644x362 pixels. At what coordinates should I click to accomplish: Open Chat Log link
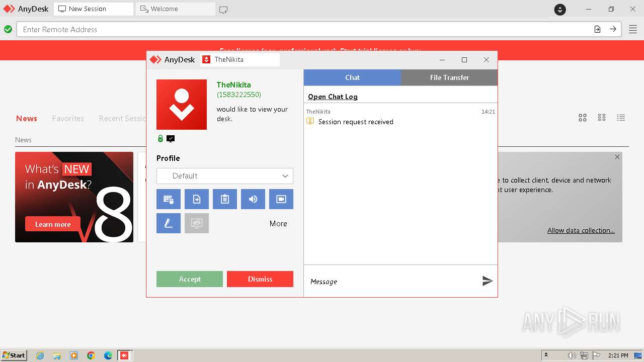pos(333,97)
